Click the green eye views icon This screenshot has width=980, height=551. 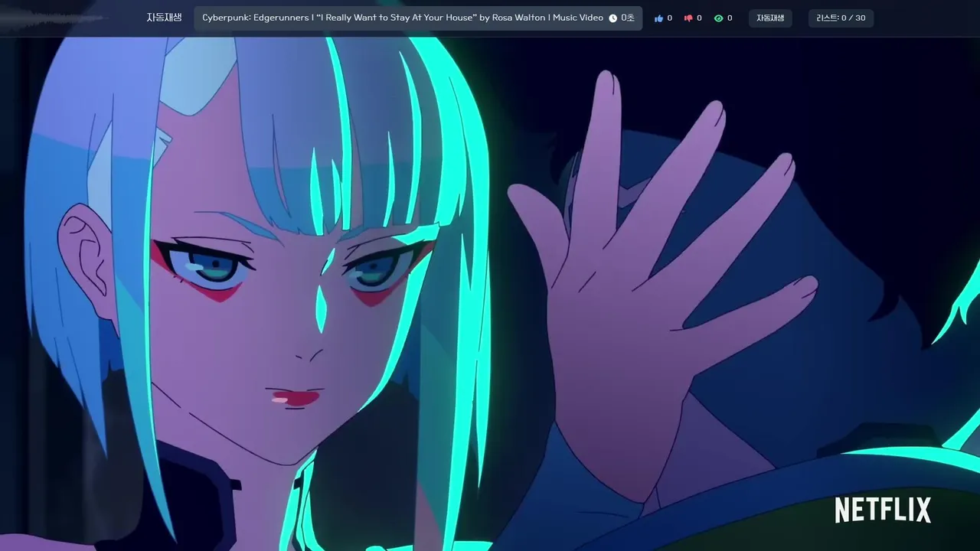[x=718, y=18]
